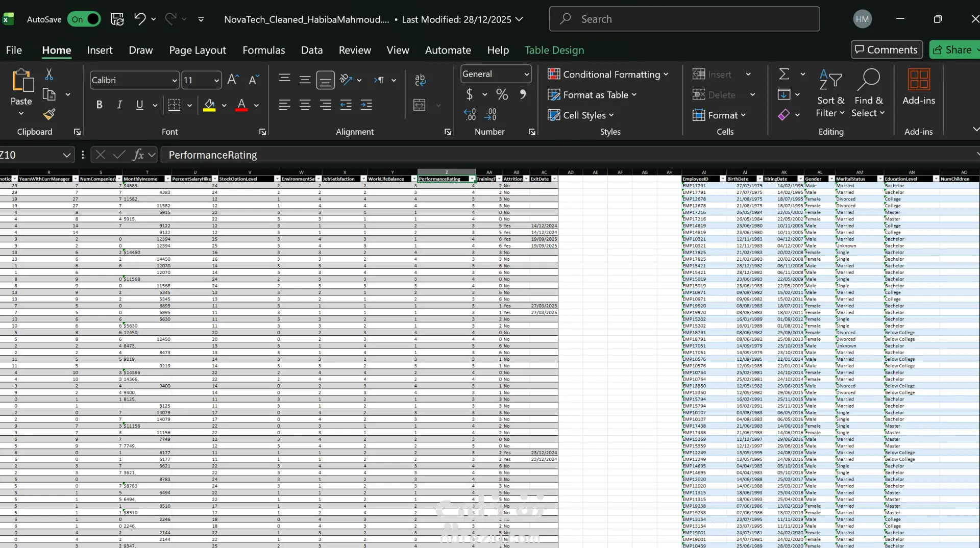Toggle Bold formatting

click(x=99, y=105)
